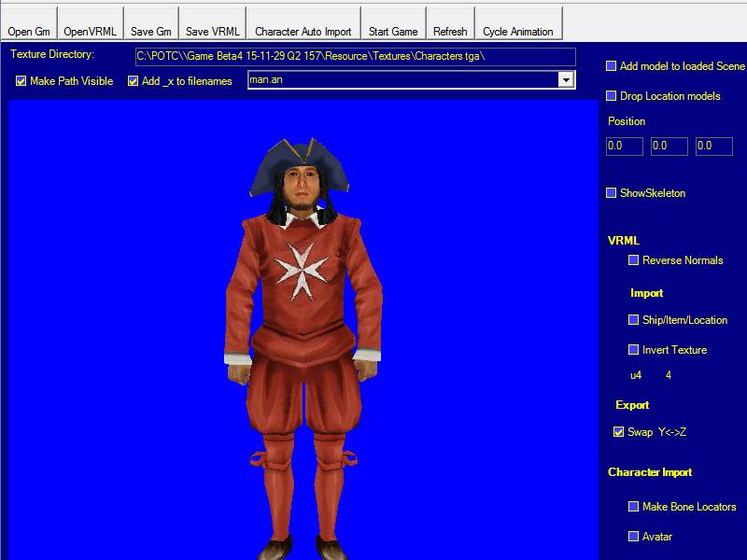Open the man.an animation dropdown

click(x=566, y=80)
